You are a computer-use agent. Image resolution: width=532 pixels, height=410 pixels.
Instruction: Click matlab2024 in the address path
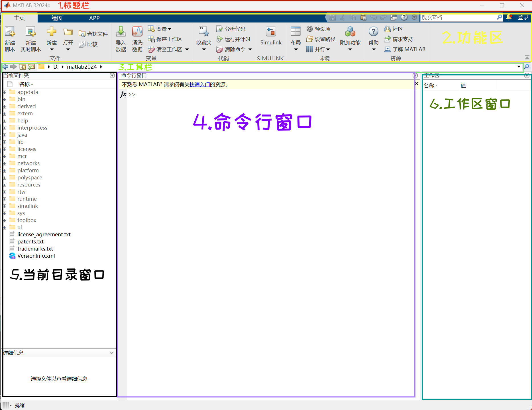pos(82,67)
